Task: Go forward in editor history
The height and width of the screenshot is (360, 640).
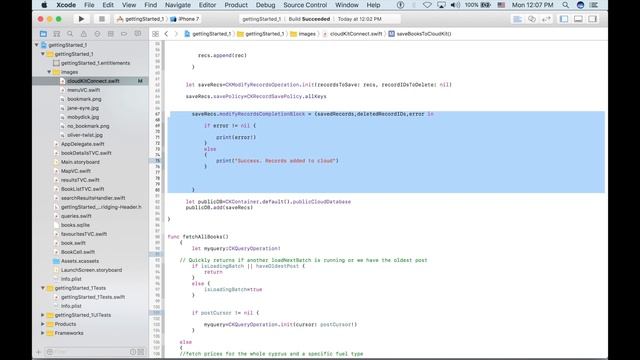Action: tap(176, 34)
